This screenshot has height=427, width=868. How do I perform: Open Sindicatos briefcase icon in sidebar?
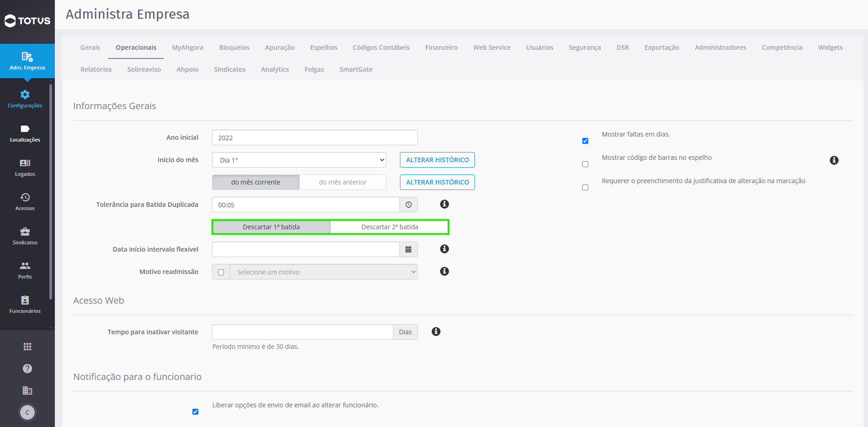click(x=25, y=232)
